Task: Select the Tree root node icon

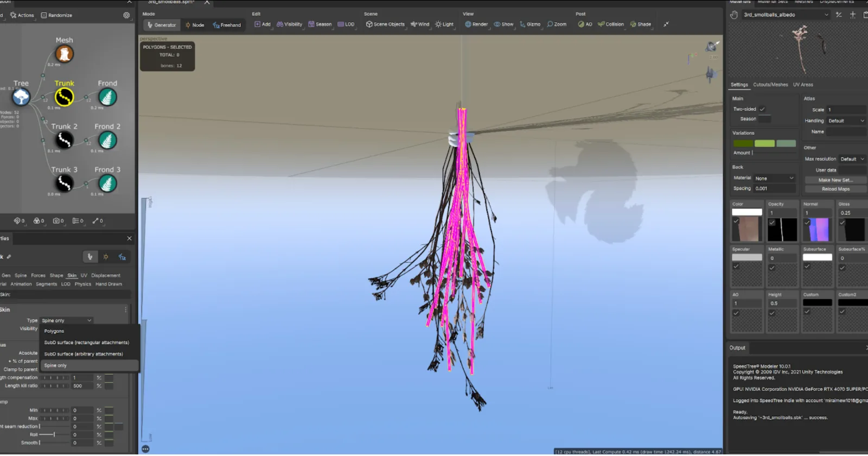Action: click(x=21, y=97)
